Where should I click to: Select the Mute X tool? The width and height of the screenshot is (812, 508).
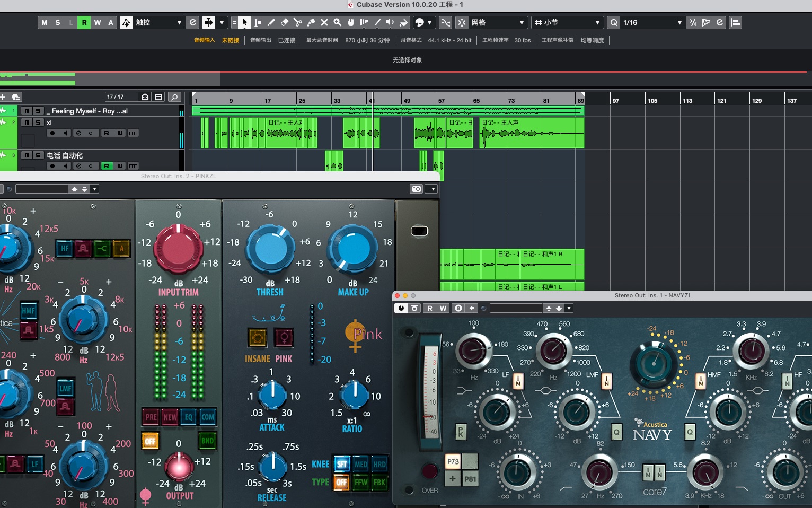(x=324, y=22)
